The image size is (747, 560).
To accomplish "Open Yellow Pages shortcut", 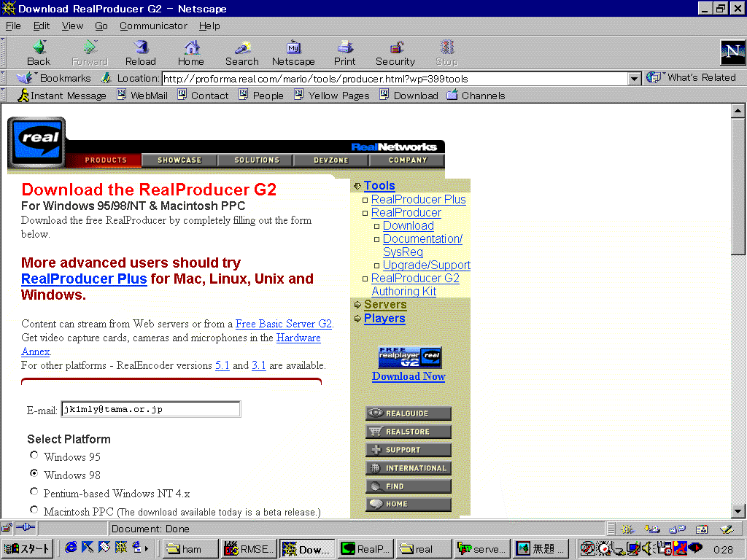I will (x=332, y=96).
